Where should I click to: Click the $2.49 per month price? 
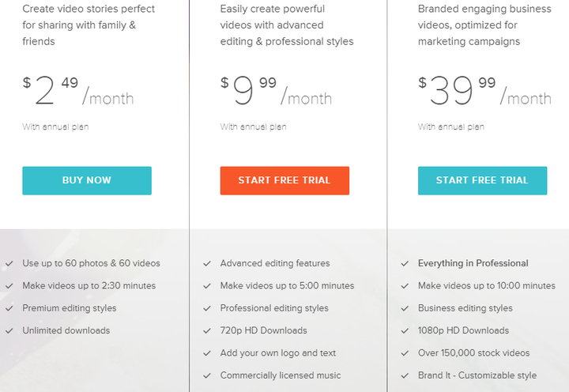tap(78, 90)
